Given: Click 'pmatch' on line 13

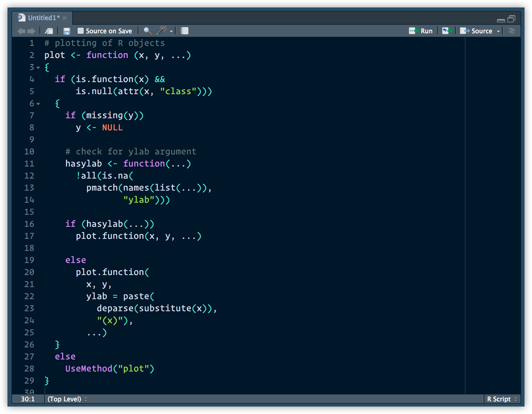Looking at the screenshot, I should click(102, 188).
